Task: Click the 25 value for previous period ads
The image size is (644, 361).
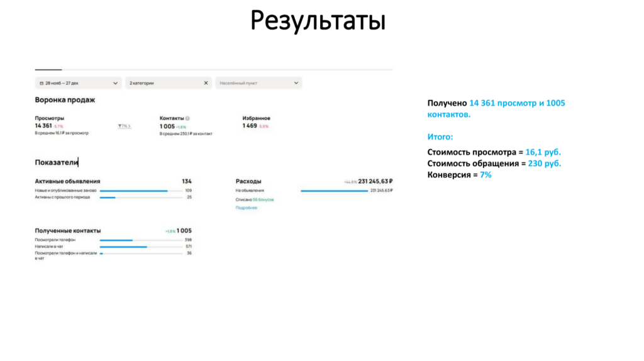Action: 189,197
